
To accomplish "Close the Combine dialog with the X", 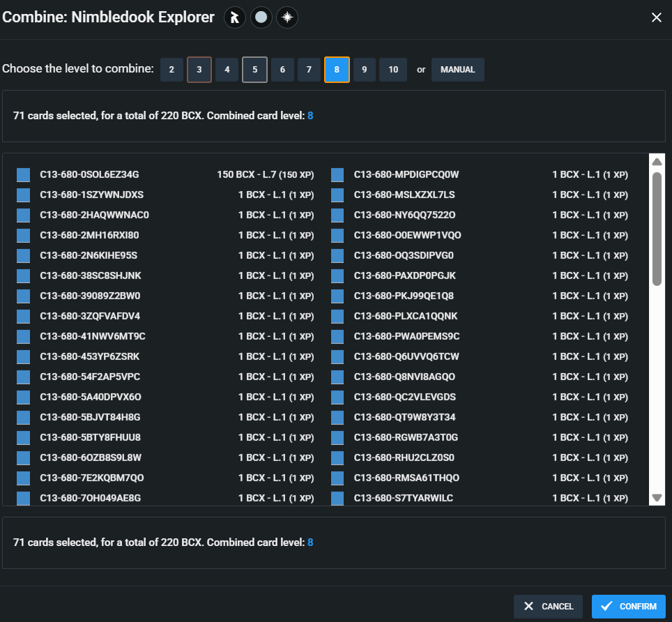I will point(656,17).
